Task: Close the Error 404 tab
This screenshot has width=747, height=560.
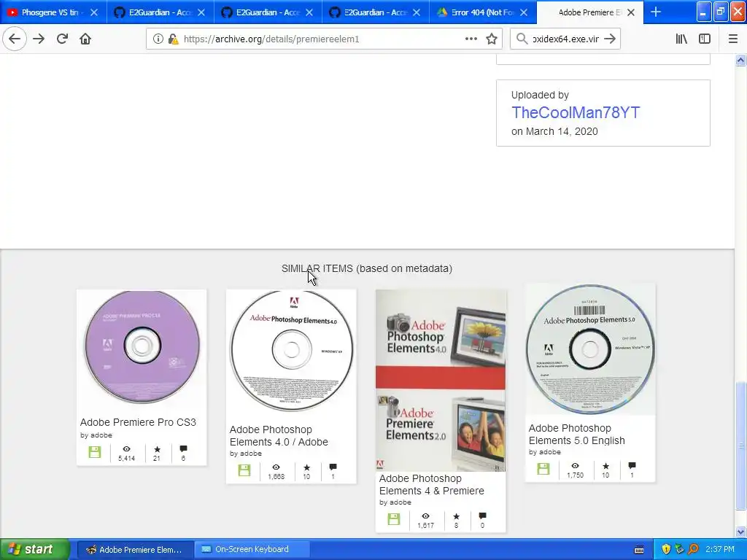Action: [524, 12]
